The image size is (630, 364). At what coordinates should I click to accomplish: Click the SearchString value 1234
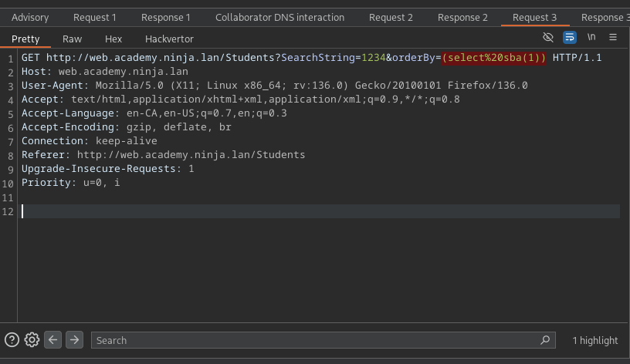373,58
